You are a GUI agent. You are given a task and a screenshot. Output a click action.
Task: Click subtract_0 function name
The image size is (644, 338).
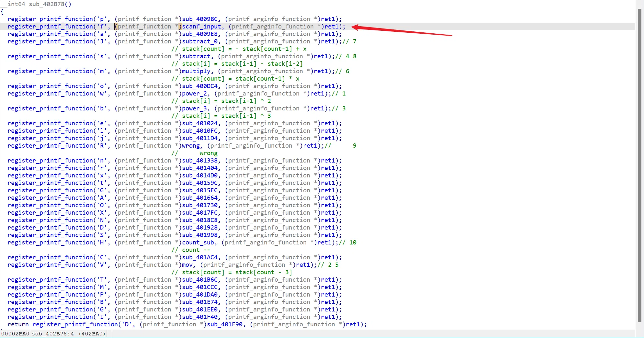pos(199,41)
